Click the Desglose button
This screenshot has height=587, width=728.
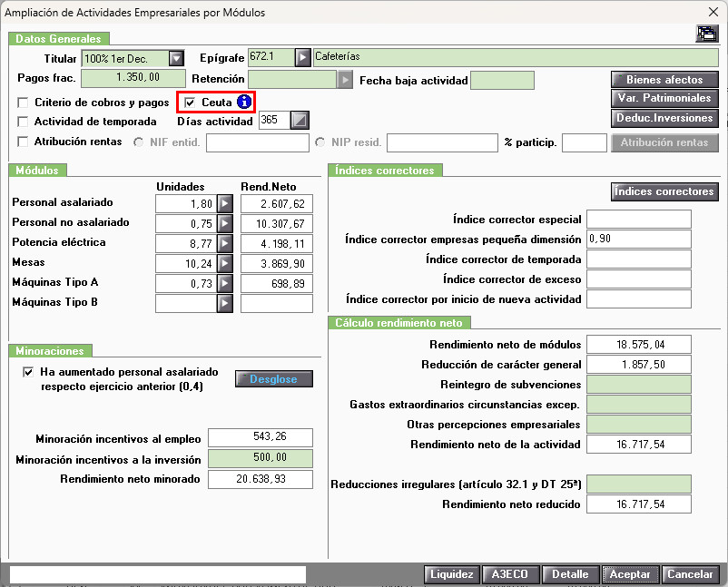point(274,378)
